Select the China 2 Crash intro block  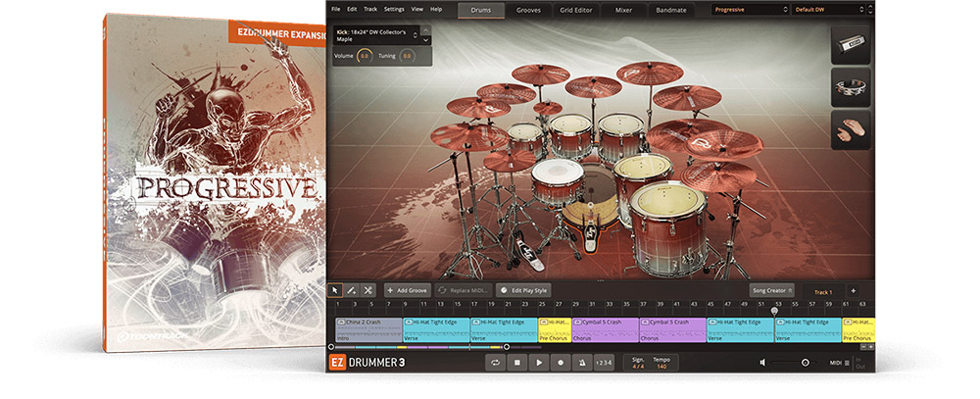(367, 328)
